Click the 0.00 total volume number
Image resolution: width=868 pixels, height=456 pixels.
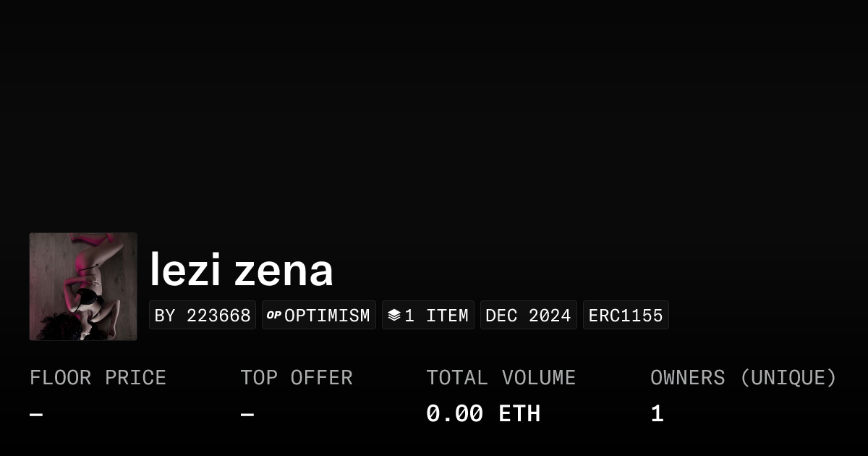454,414
